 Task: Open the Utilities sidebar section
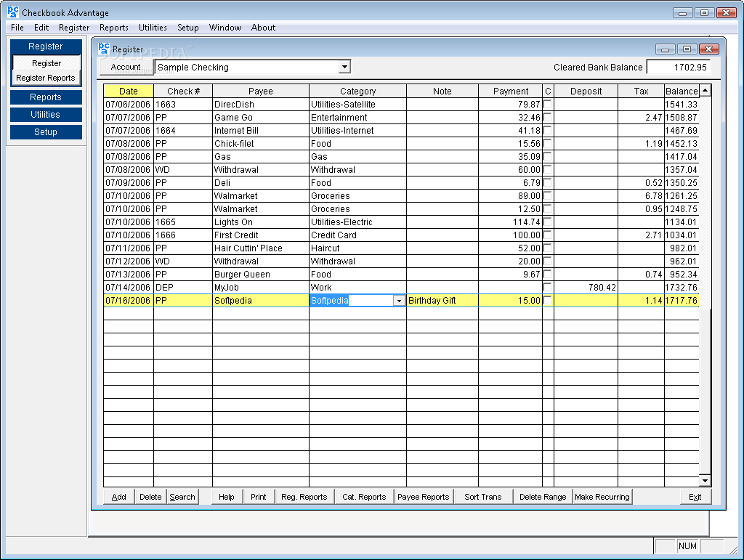click(46, 114)
